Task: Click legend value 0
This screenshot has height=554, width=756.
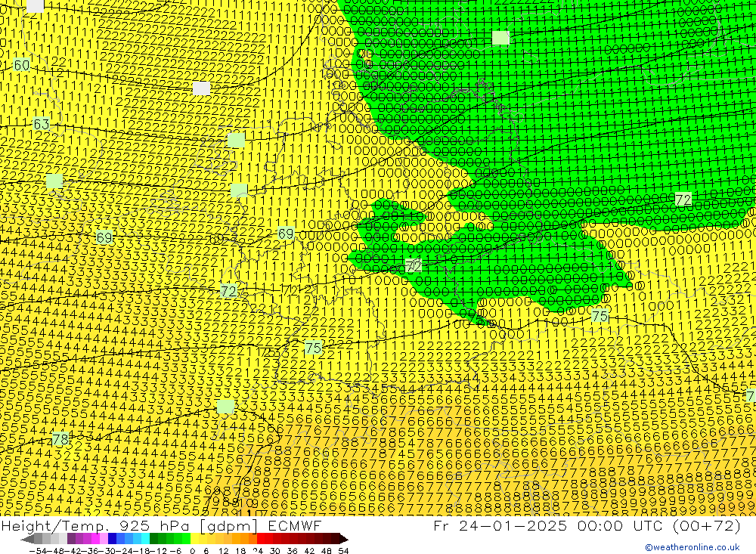Action: click(x=192, y=550)
